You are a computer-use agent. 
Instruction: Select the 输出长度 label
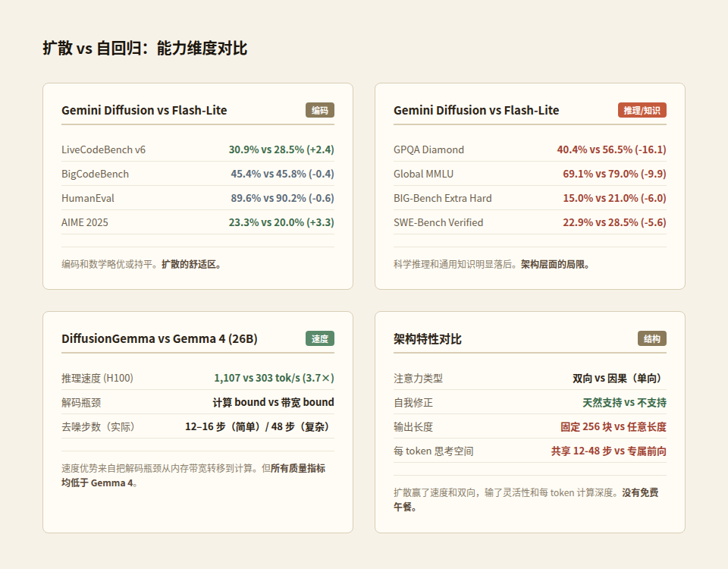[x=413, y=426]
